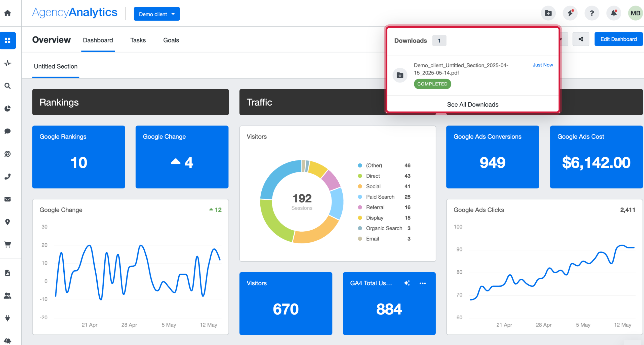Open the home icon at top left
The width and height of the screenshot is (644, 345).
tap(7, 13)
